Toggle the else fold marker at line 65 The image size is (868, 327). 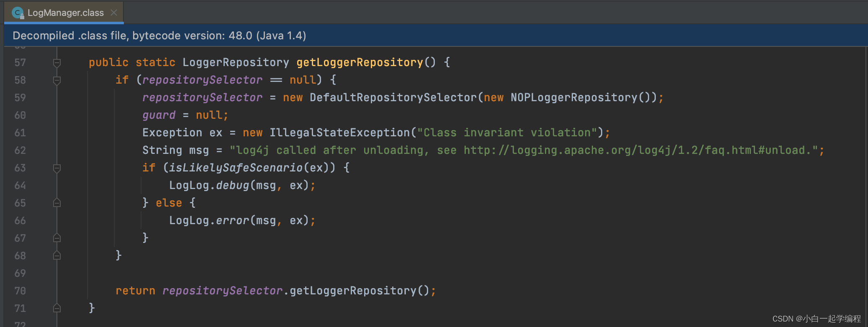(x=57, y=203)
